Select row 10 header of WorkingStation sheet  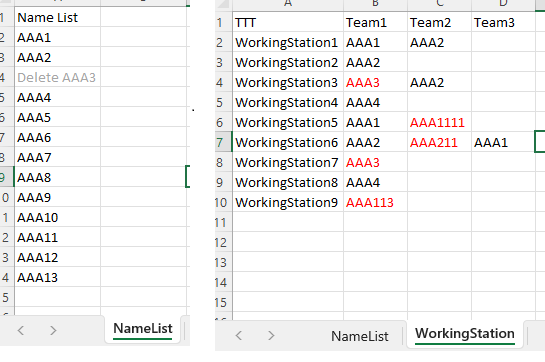pyautogui.click(x=223, y=202)
